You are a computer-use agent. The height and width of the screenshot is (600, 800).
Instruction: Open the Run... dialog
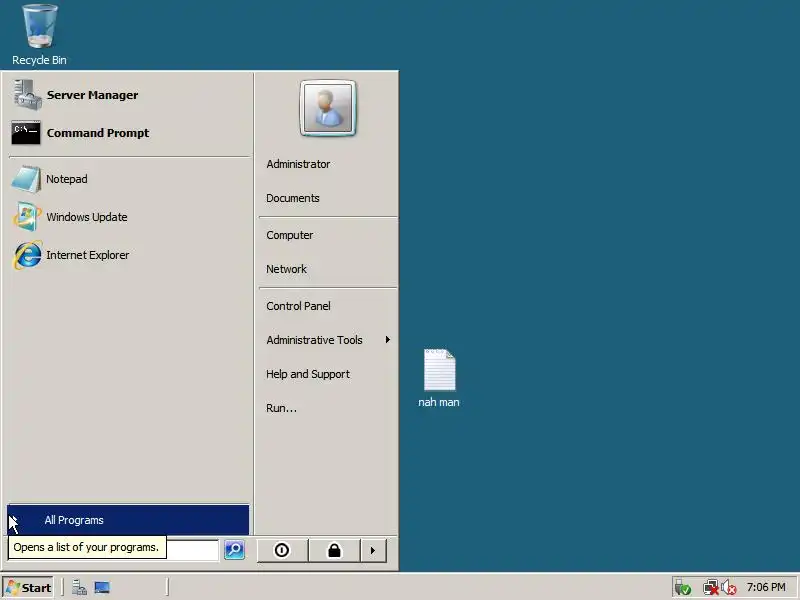click(281, 408)
